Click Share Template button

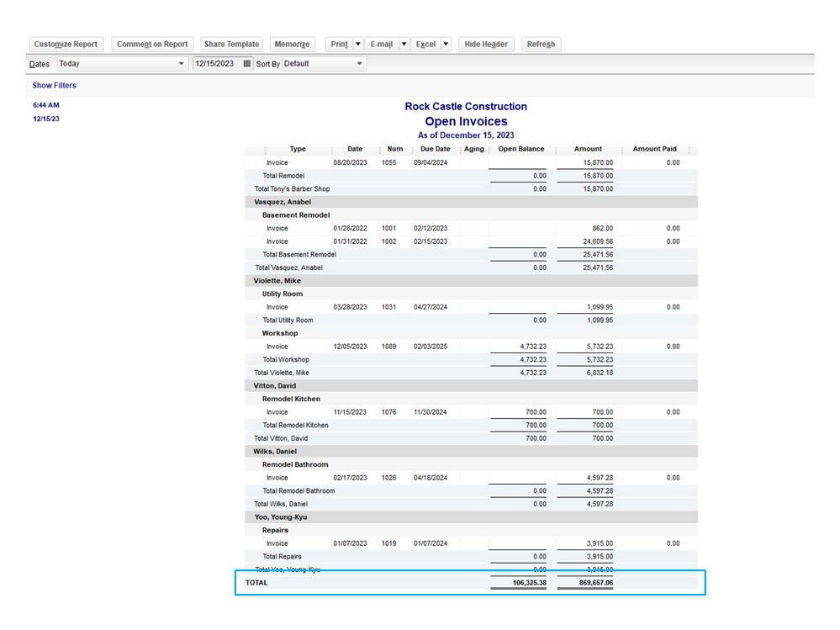point(231,45)
